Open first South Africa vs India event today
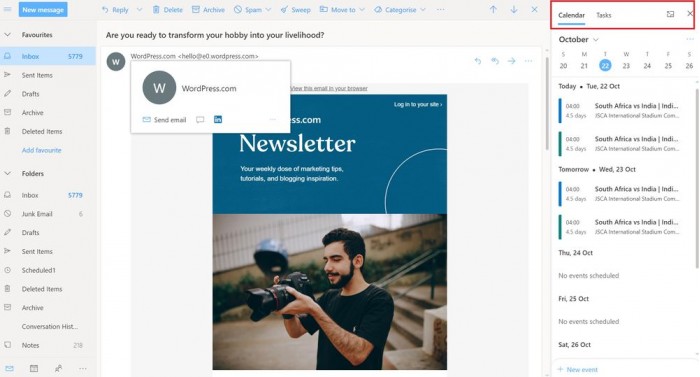The height and width of the screenshot is (377, 700). click(x=621, y=110)
